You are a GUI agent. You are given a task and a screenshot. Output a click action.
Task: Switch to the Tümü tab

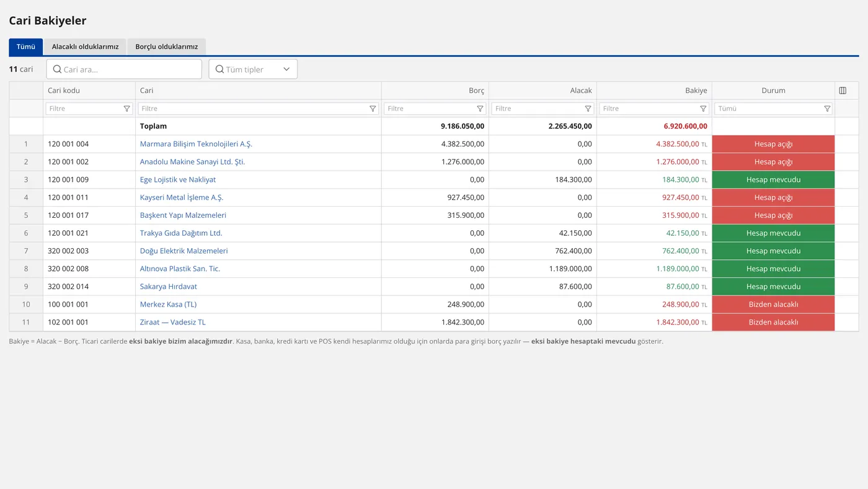pos(26,47)
